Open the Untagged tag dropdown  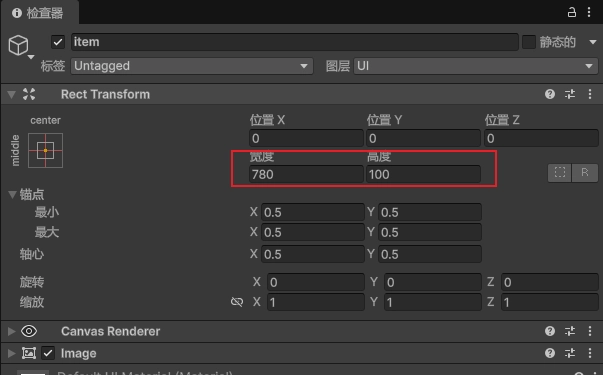click(192, 66)
